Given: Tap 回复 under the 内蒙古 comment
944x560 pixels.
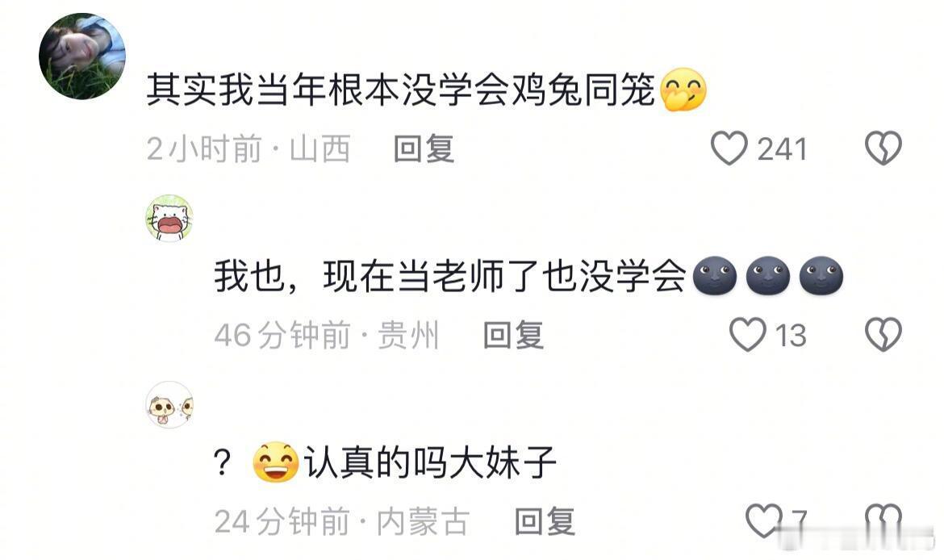Looking at the screenshot, I should click(545, 521).
